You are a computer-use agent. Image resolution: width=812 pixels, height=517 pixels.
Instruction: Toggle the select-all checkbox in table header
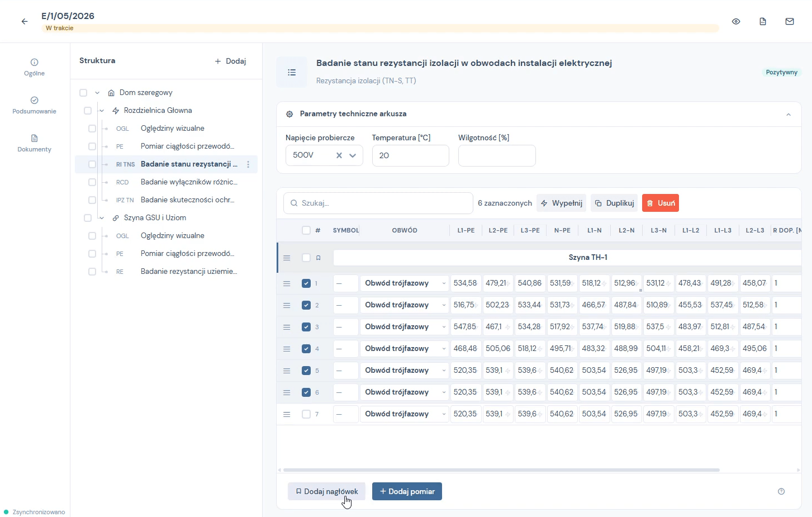[306, 230]
